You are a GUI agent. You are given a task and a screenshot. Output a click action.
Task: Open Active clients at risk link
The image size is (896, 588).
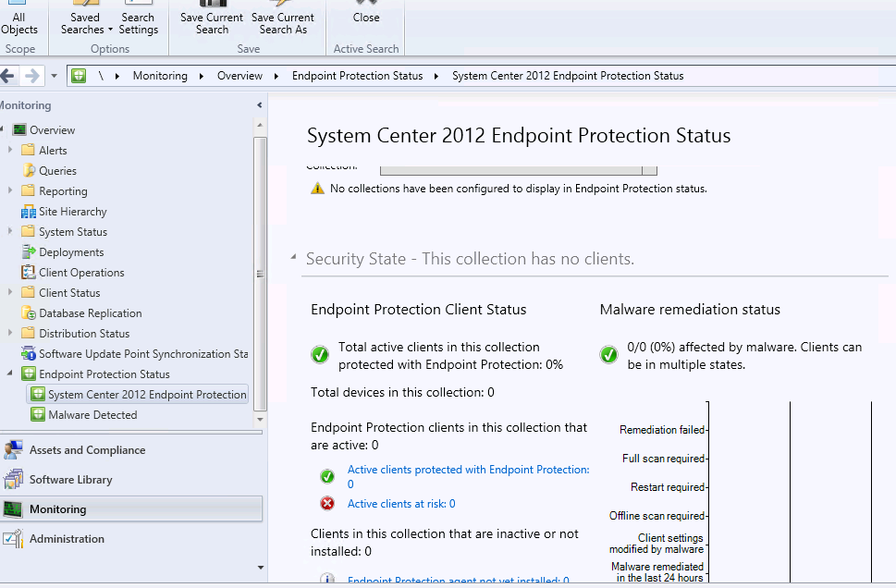401,504
